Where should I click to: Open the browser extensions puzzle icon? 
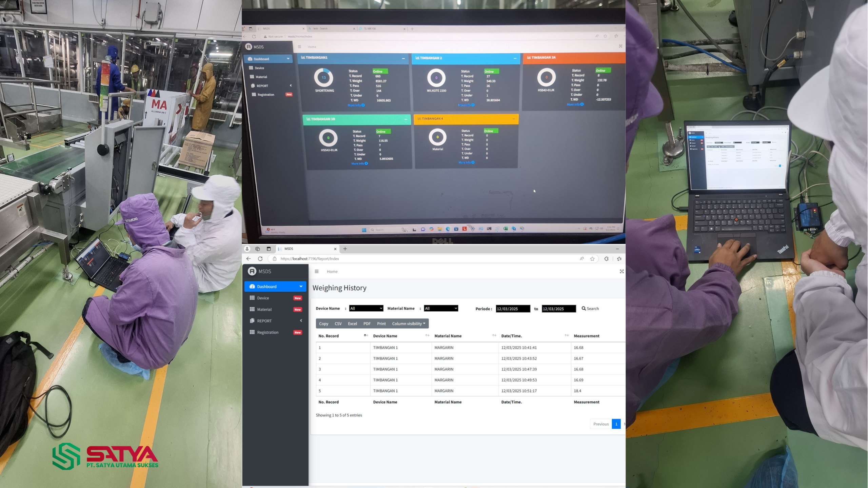click(x=606, y=258)
